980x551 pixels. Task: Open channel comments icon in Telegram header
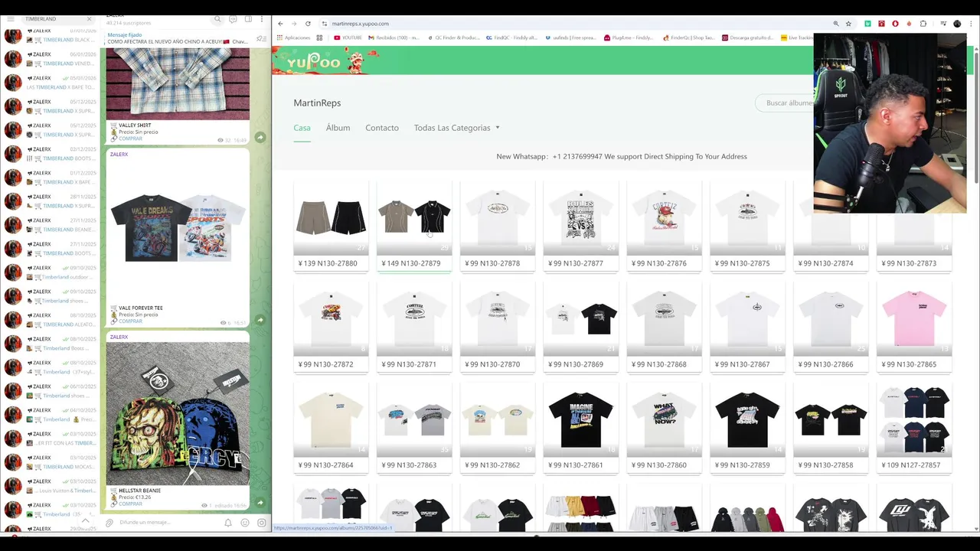tap(233, 18)
